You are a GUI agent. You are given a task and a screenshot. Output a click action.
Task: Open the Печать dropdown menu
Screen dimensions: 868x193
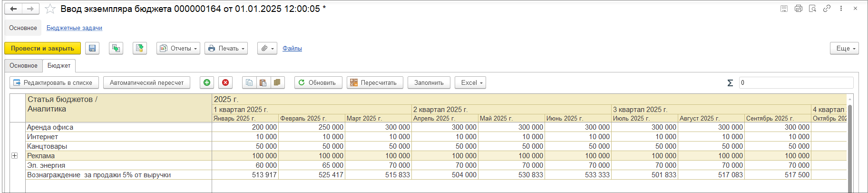(226, 48)
